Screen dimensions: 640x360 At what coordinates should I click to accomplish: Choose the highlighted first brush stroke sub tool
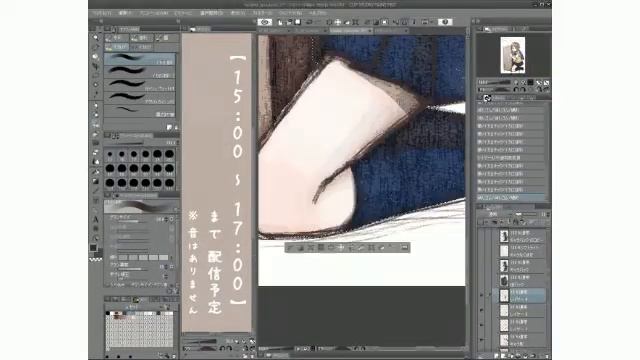[140, 59]
